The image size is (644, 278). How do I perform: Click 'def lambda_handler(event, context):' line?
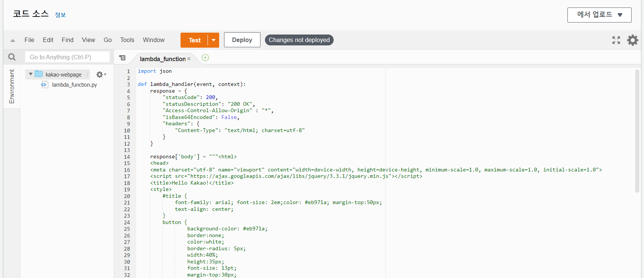coord(192,84)
